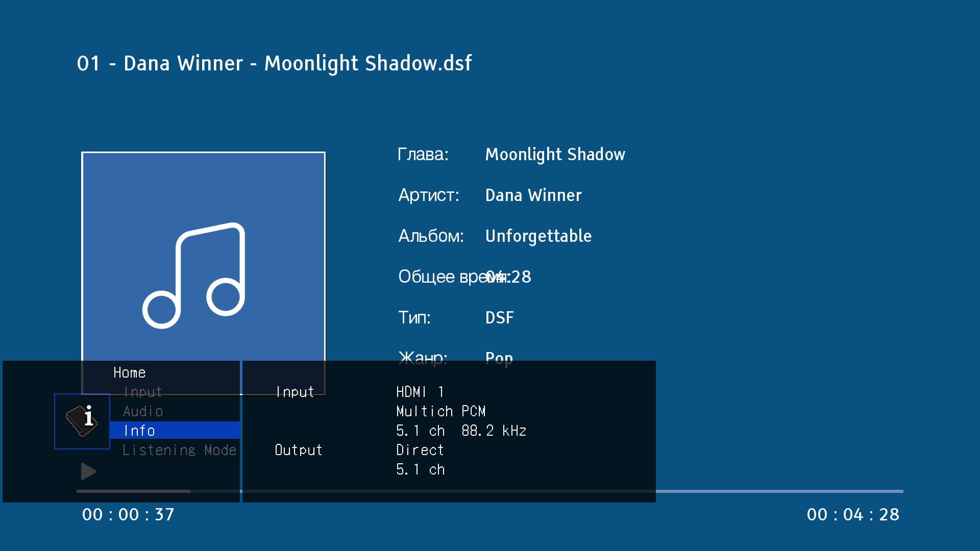Select the dimmed Input menu item
980x551 pixels.
[142, 392]
